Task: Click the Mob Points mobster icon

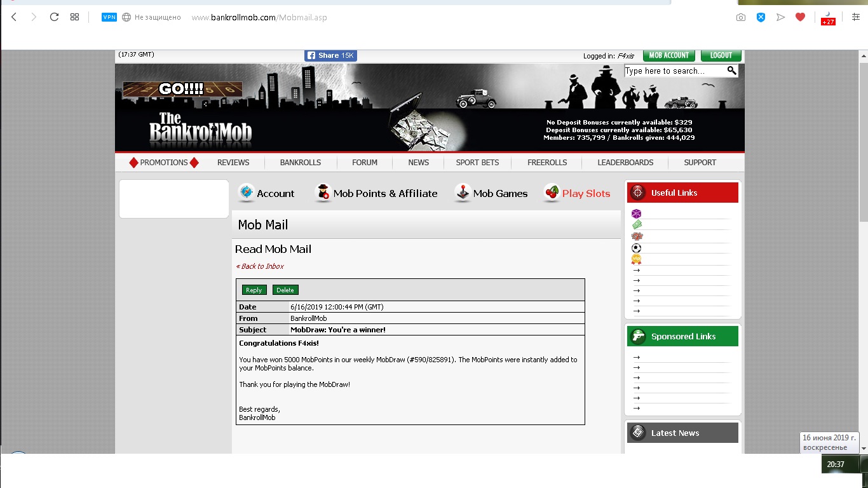Action: (x=323, y=193)
